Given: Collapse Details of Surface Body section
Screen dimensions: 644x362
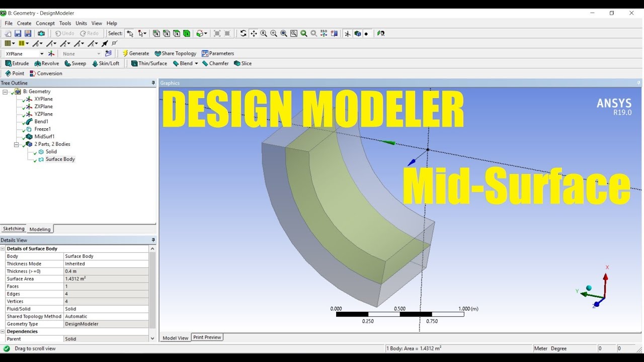Looking at the screenshot, I should [3, 249].
